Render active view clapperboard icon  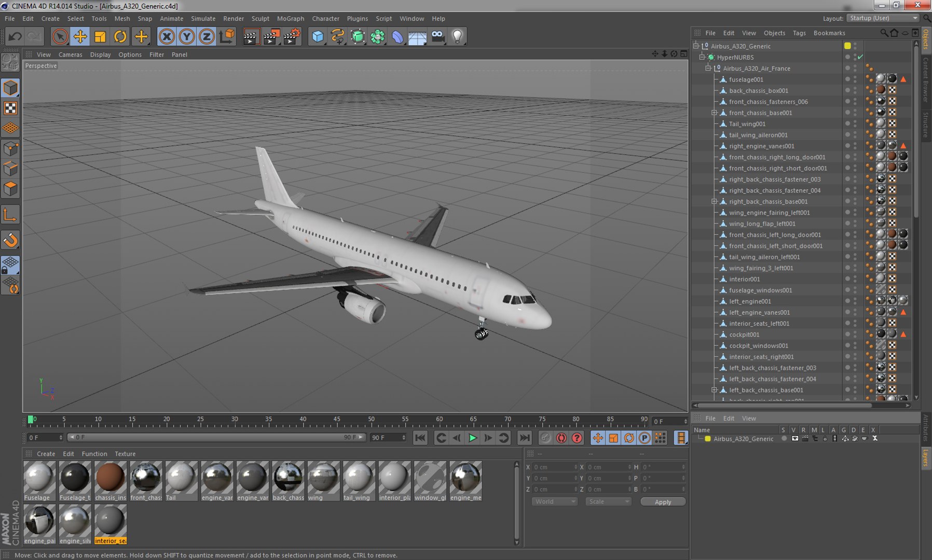click(x=251, y=36)
